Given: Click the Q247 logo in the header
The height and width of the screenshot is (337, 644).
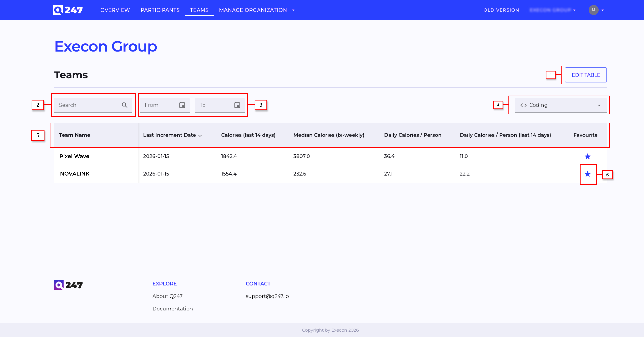Looking at the screenshot, I should pos(68,10).
